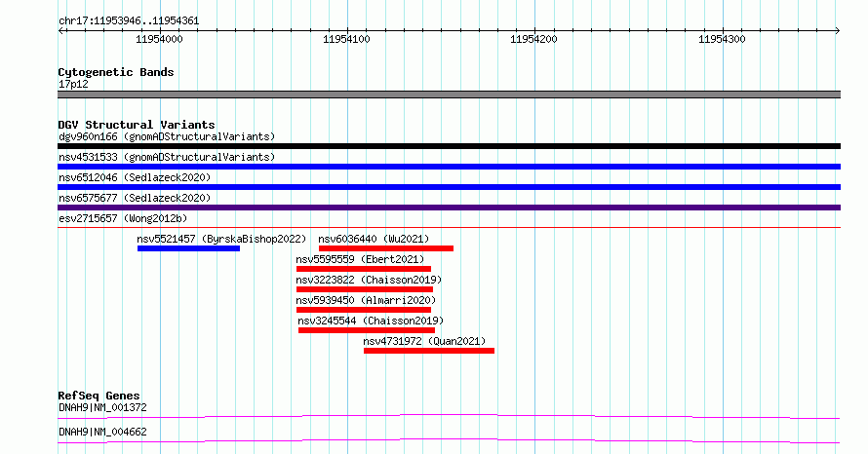Select the RefSeq Genes track heading
Screen dimensions: 868x454
[x=99, y=396]
